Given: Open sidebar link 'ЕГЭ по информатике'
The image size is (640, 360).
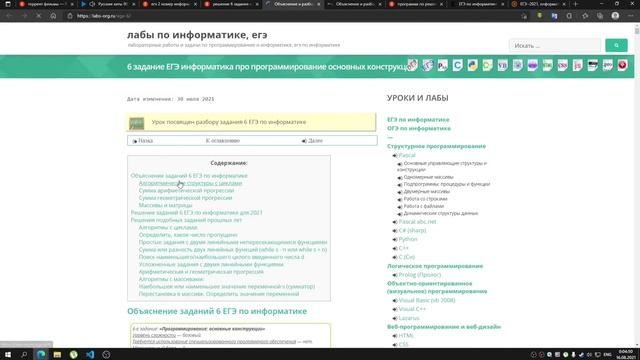Looking at the screenshot, I should [x=418, y=120].
